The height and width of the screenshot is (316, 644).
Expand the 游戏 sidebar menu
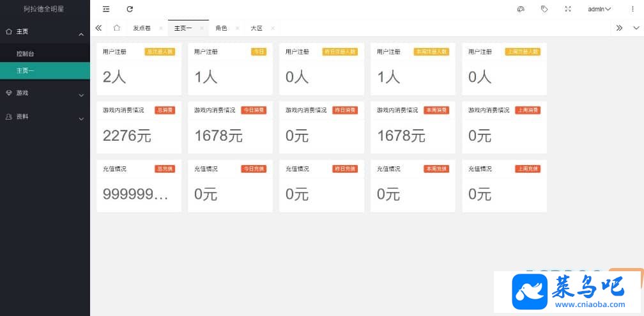(x=45, y=93)
